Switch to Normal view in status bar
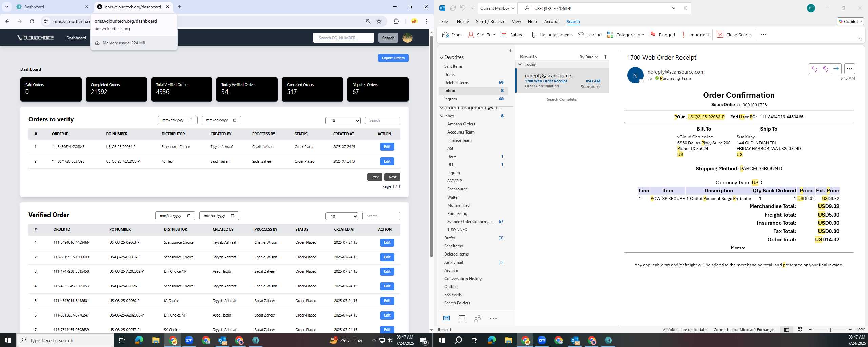 point(787,330)
